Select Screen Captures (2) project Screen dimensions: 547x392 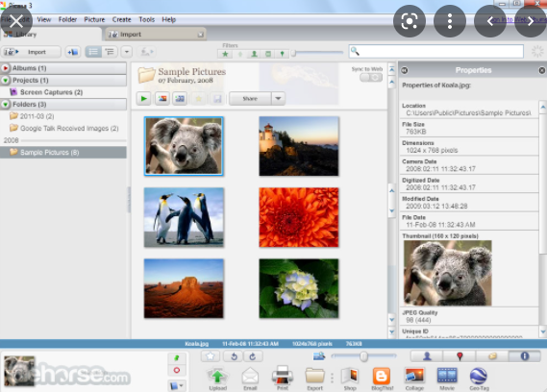click(x=51, y=92)
